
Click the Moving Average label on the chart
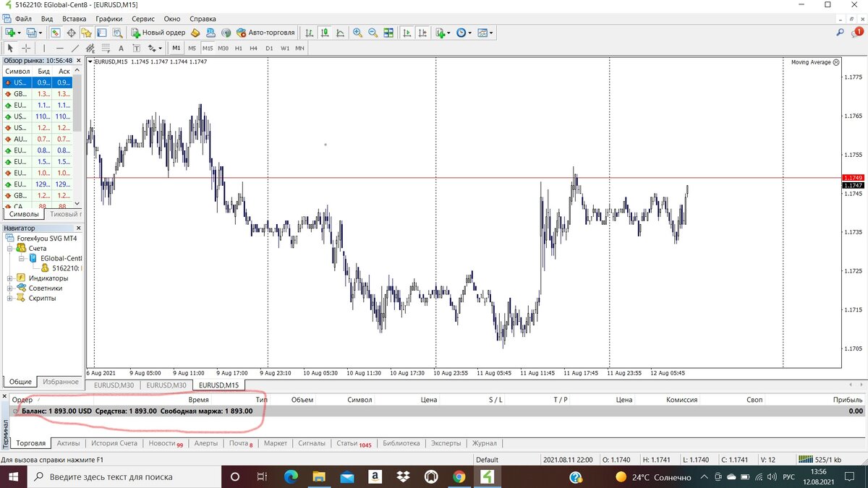[x=811, y=62]
